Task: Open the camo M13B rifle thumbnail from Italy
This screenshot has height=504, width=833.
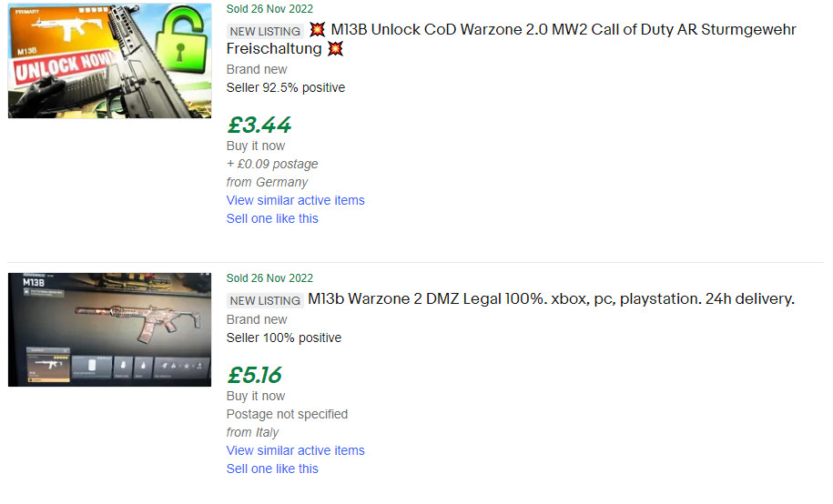Action: pos(109,329)
